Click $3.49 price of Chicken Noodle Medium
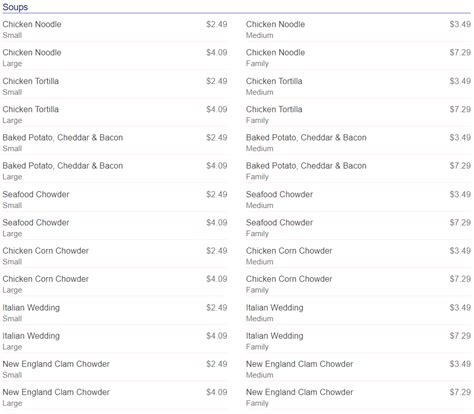The image size is (474, 414). tap(460, 24)
